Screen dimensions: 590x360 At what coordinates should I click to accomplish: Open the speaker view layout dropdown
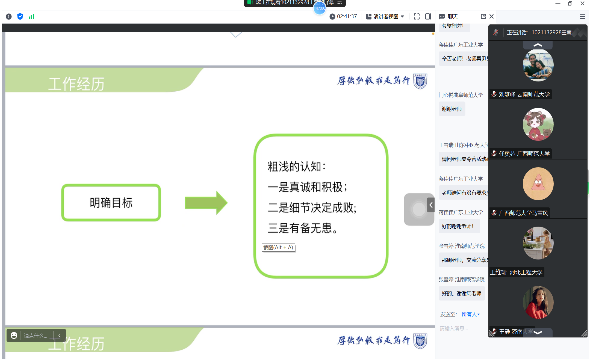[x=385, y=16]
